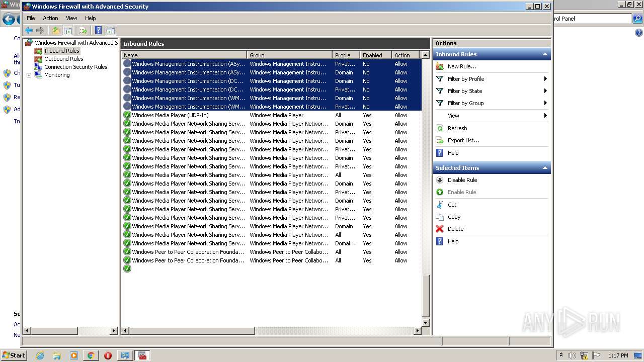
Task: Open the Opera icon on the taskbar
Action: (108, 355)
